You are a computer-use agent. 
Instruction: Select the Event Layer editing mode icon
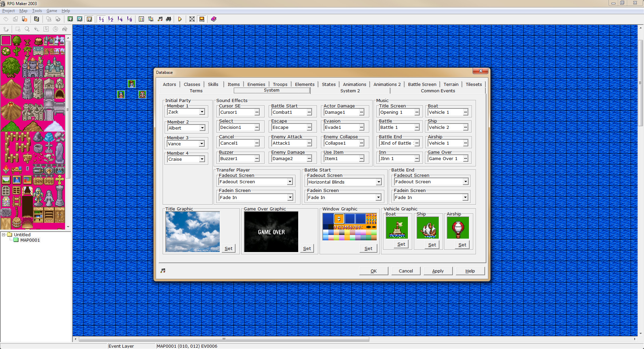tap(90, 19)
